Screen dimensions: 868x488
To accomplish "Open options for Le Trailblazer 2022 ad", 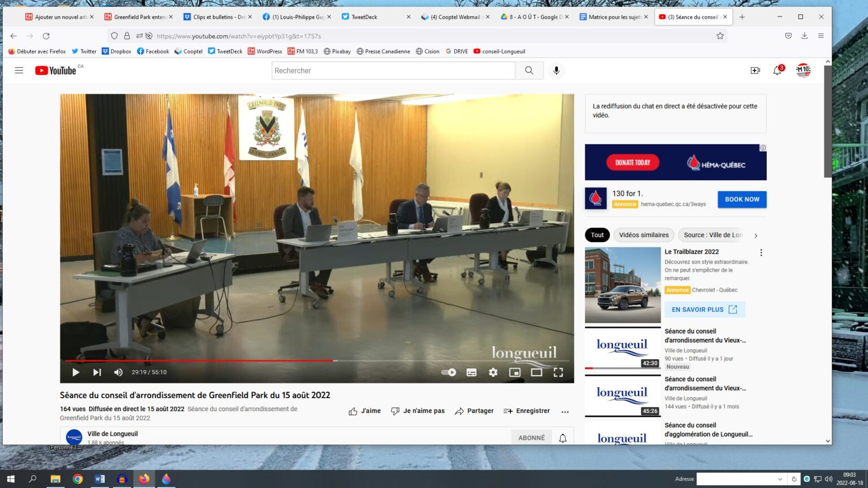I will coord(761,252).
